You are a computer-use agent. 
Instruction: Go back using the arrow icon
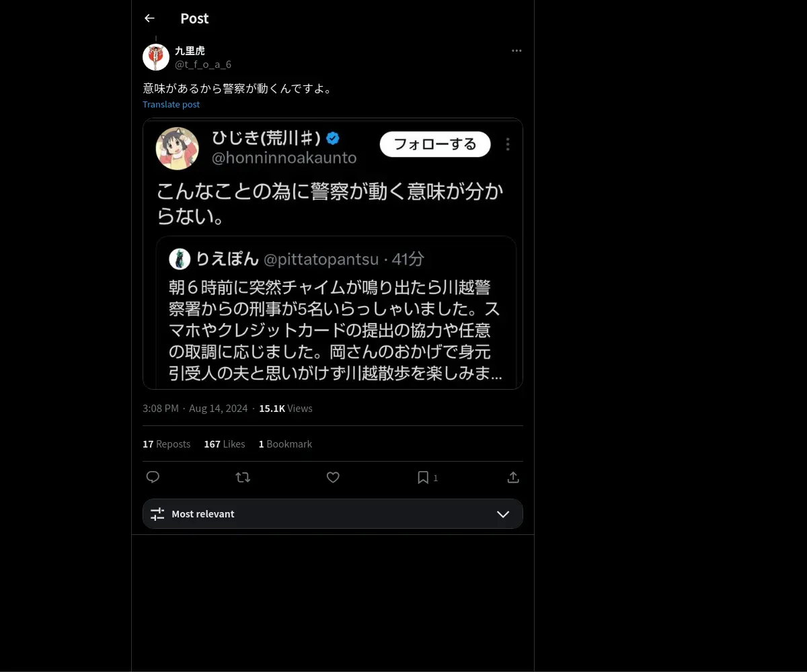pyautogui.click(x=149, y=19)
